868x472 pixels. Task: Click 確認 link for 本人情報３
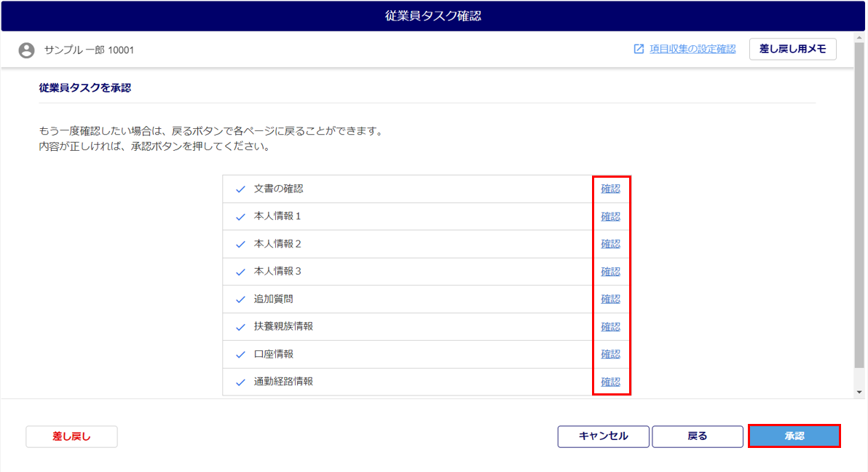[610, 272]
